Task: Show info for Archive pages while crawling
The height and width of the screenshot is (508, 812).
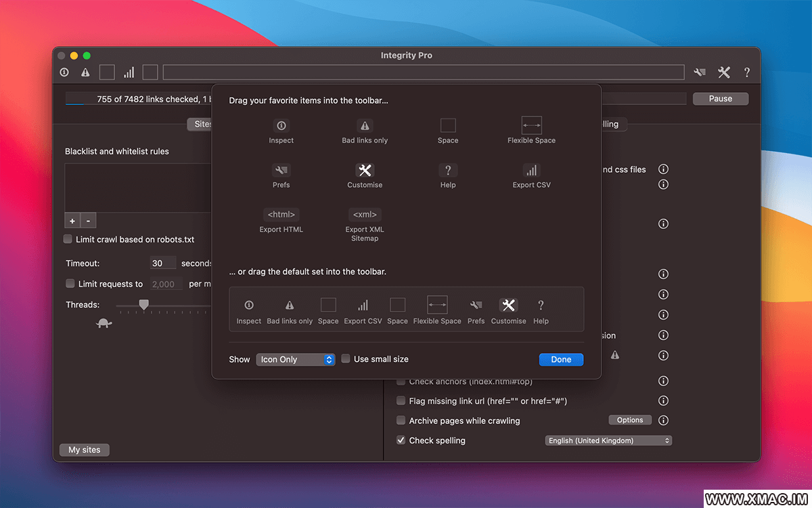Action: 664,421
